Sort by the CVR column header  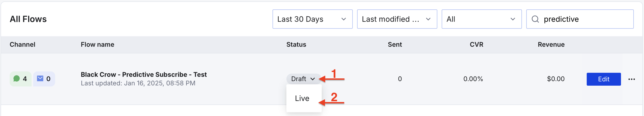(x=476, y=45)
